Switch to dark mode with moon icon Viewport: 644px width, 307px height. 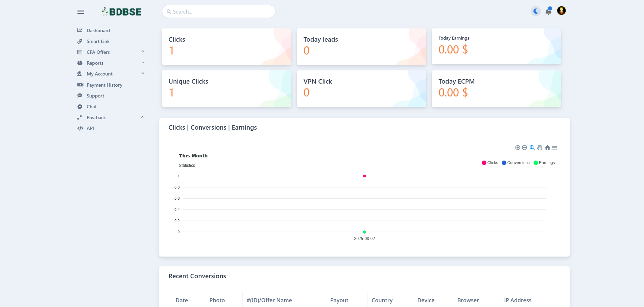[x=536, y=11]
